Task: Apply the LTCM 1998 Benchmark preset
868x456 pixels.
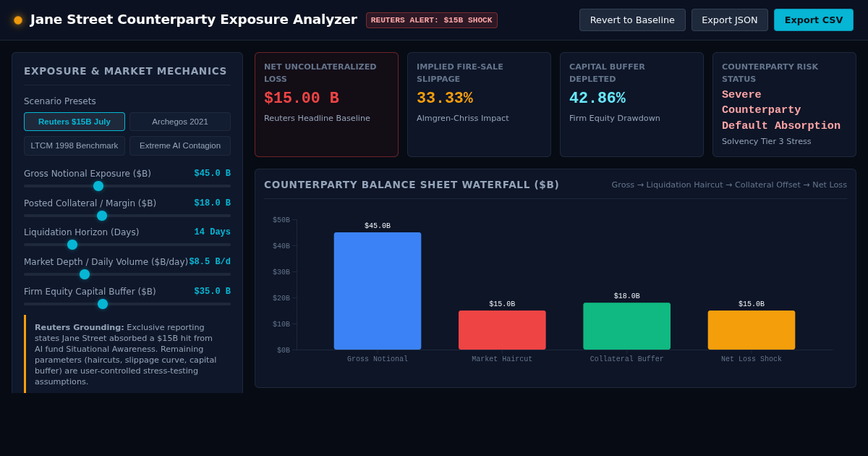Action: [x=75, y=145]
